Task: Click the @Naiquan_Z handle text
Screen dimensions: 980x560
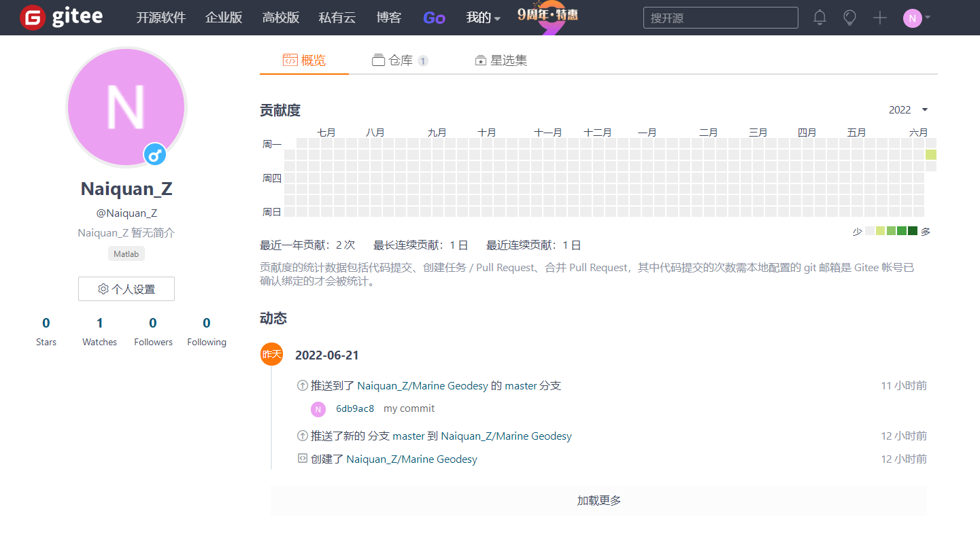Action: pos(126,213)
